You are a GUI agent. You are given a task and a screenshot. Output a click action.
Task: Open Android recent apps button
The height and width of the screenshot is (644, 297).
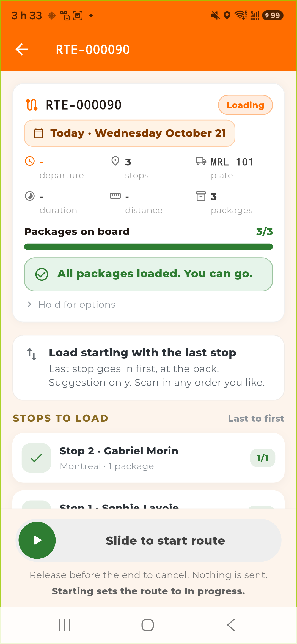click(65, 625)
